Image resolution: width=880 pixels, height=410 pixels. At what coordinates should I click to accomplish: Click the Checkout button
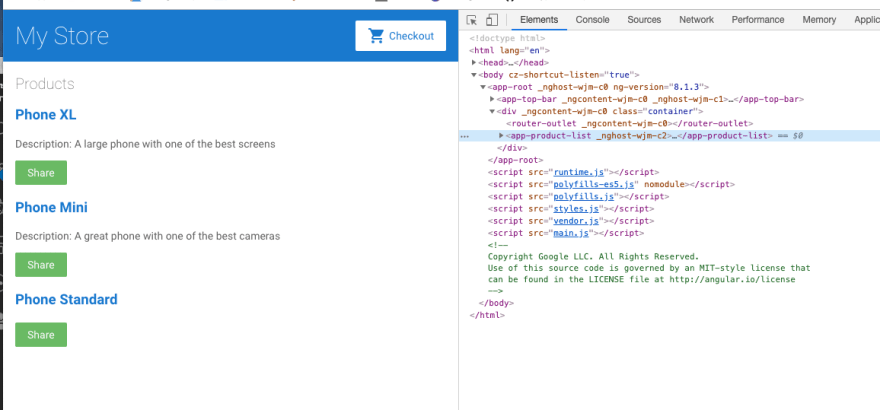[x=401, y=36]
